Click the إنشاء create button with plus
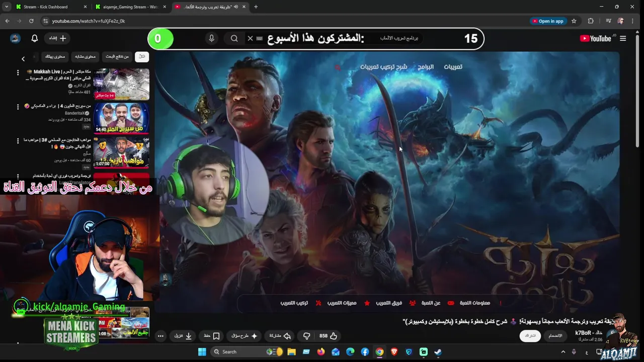 [57, 38]
